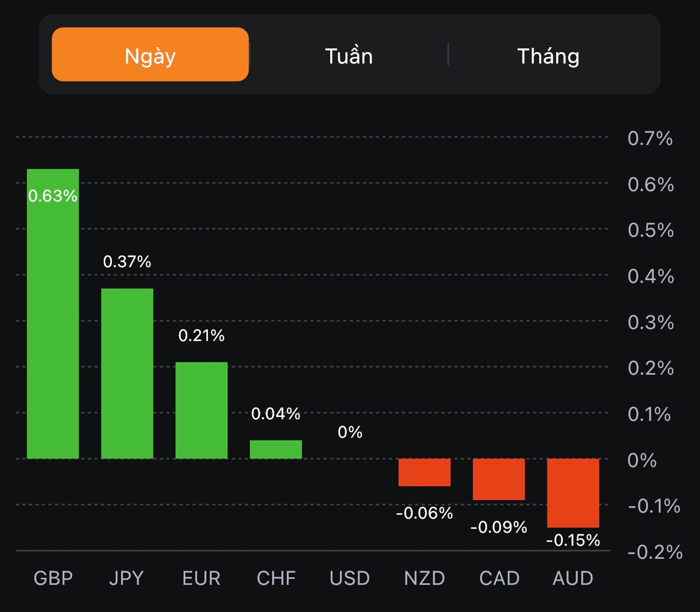Click the CAD currency label
Screen dimensions: 700x612
(499, 578)
